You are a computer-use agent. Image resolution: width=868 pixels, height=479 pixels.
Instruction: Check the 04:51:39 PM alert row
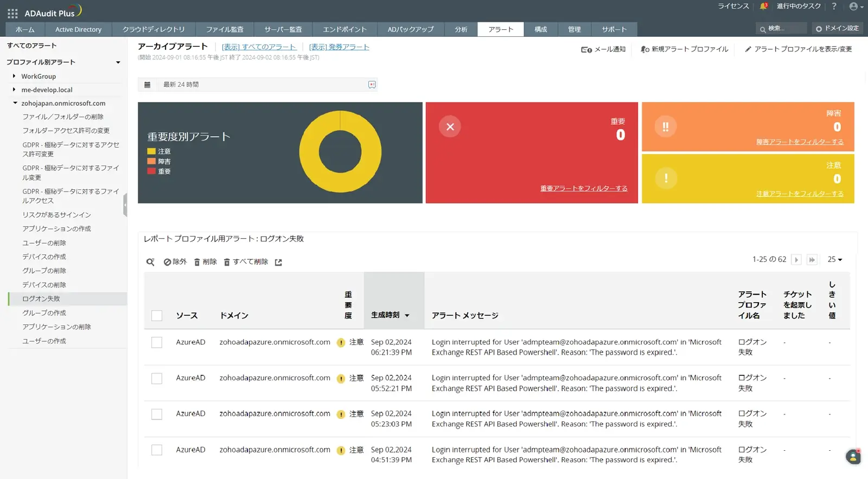(157, 450)
